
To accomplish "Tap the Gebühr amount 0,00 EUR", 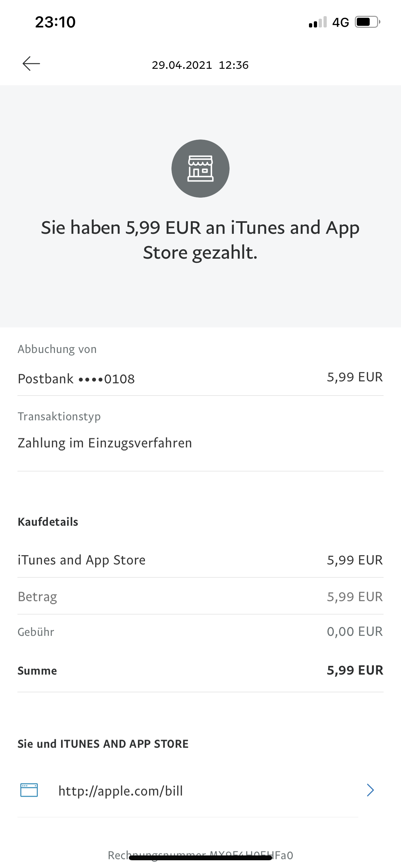I will click(355, 631).
